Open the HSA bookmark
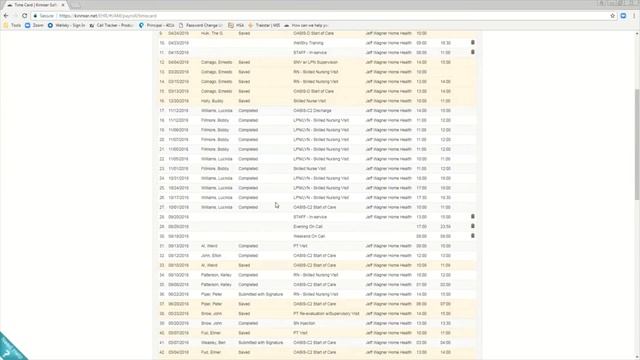 click(236, 25)
